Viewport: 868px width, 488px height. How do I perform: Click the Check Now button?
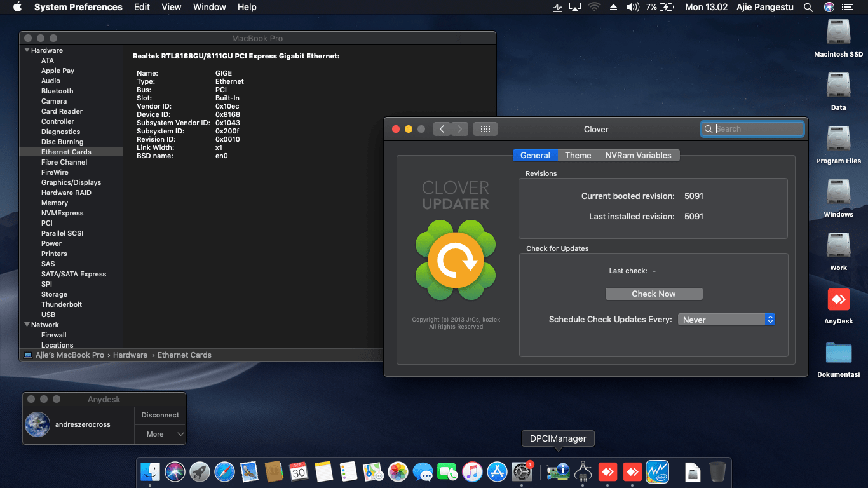pos(654,294)
